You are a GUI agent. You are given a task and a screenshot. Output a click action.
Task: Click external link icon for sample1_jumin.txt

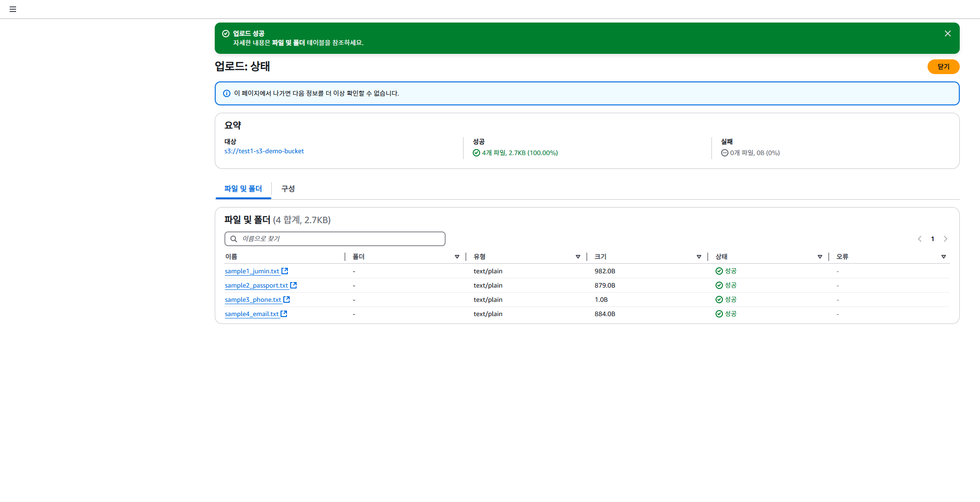[x=285, y=271]
